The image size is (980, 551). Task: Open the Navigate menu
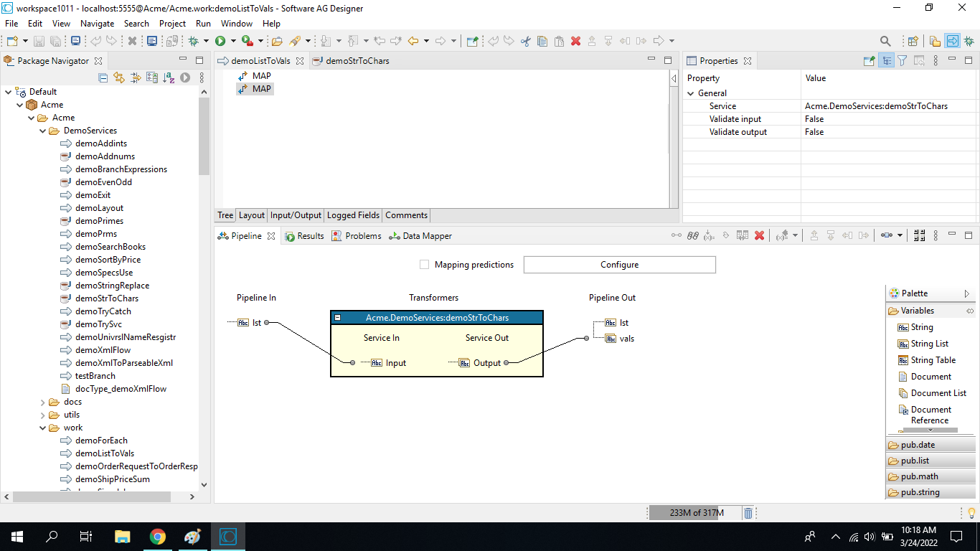[97, 24]
